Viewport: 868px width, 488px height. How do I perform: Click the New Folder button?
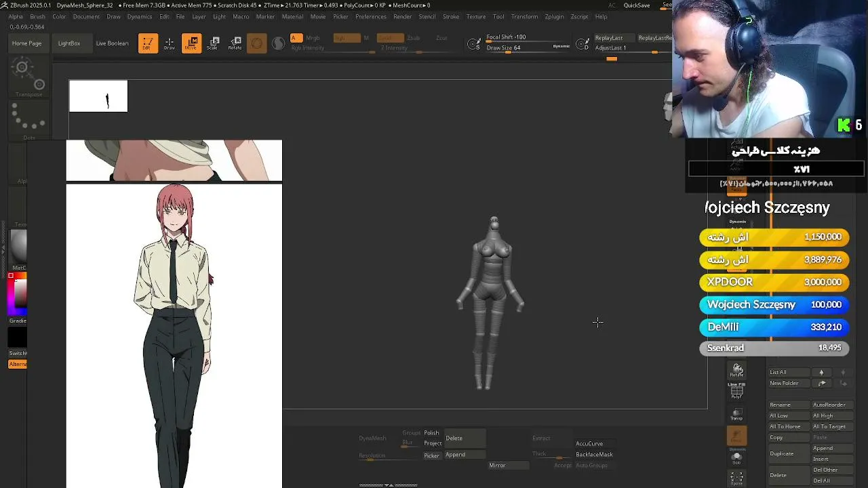789,383
